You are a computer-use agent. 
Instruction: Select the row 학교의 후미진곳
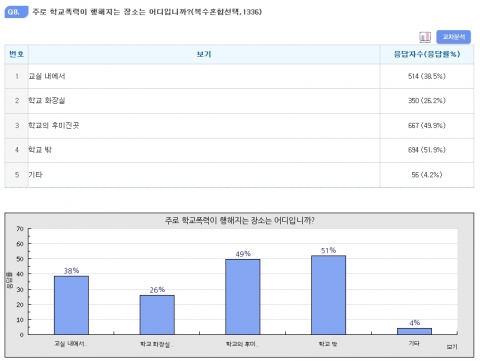[x=239, y=126]
